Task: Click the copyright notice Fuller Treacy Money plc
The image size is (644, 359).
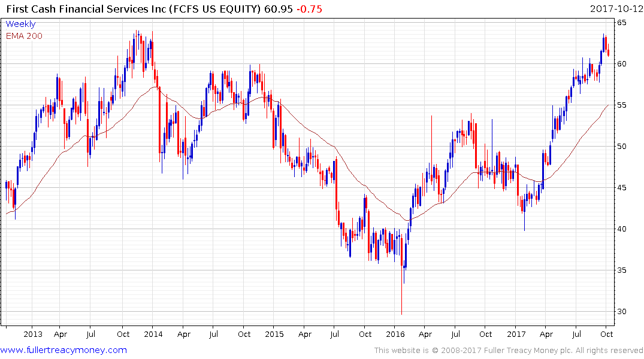Action: coord(509,351)
